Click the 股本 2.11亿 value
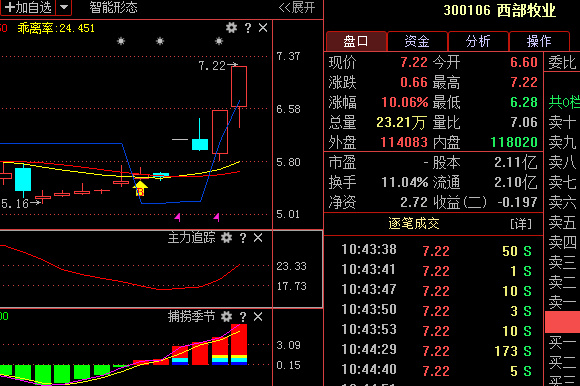The width and height of the screenshot is (580, 386). (x=516, y=162)
